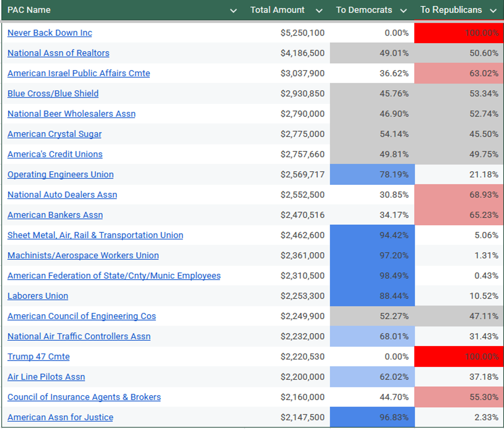Click the Operating Engineers Union link

60,175
